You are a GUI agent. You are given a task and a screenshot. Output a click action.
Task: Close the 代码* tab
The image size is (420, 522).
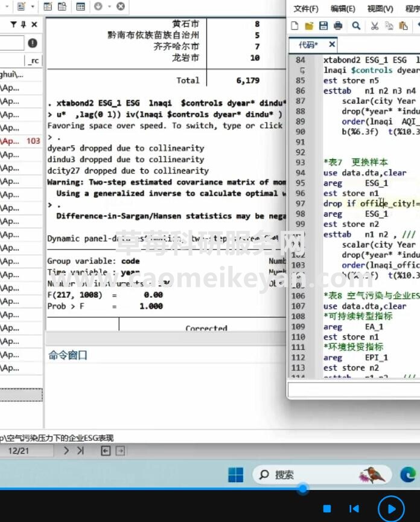[332, 44]
